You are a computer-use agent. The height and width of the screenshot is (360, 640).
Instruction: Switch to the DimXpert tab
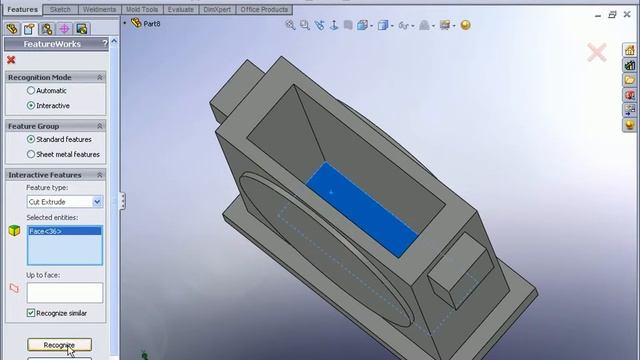[217, 9]
